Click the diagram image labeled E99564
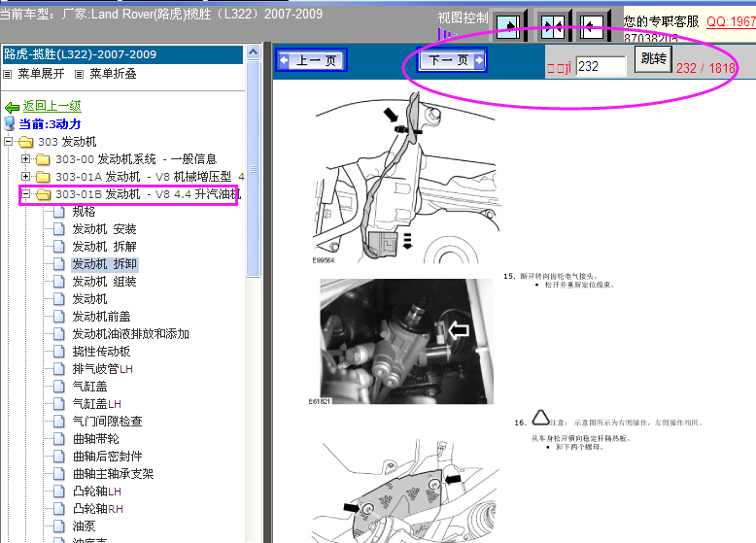 [406, 179]
